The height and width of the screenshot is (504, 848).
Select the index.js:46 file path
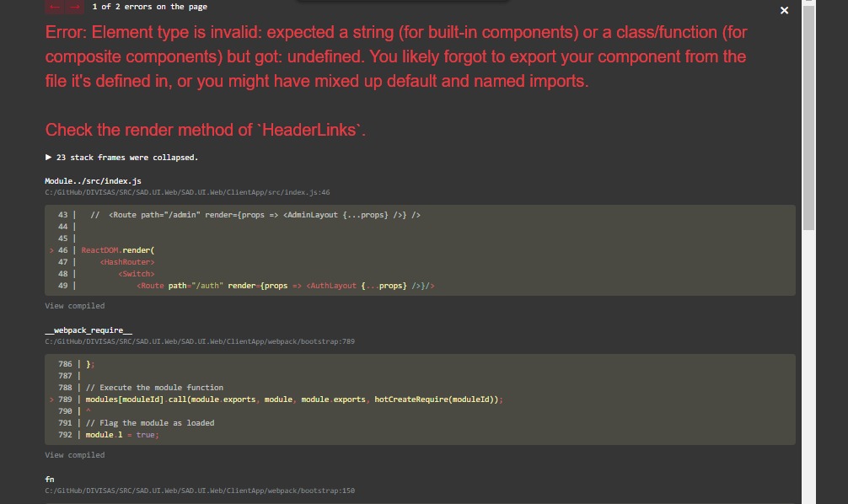click(x=187, y=191)
